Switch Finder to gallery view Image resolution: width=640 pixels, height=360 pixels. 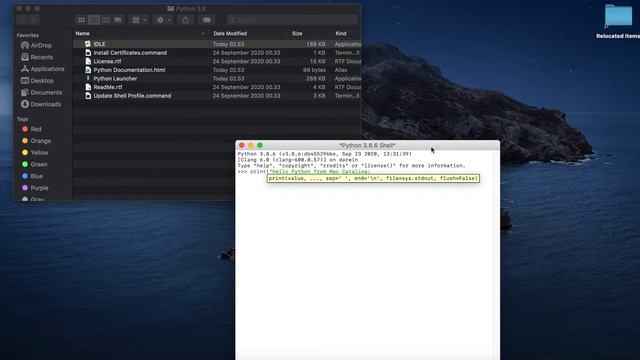click(x=118, y=20)
